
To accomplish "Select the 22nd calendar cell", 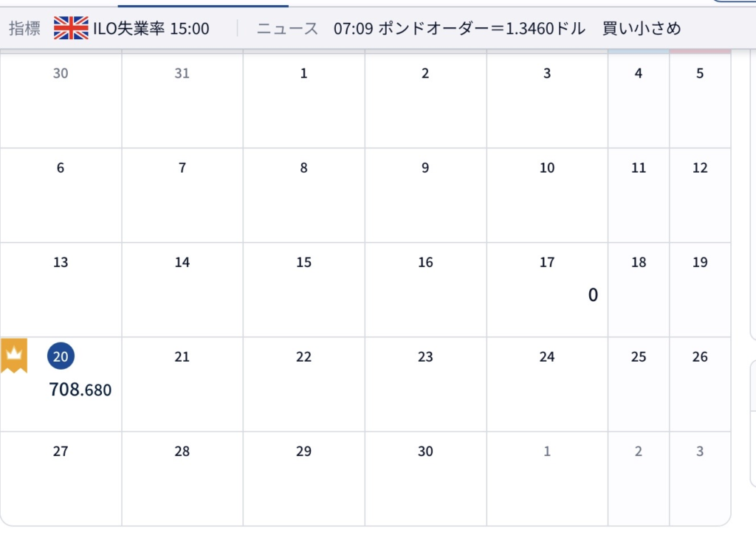I will (x=303, y=383).
